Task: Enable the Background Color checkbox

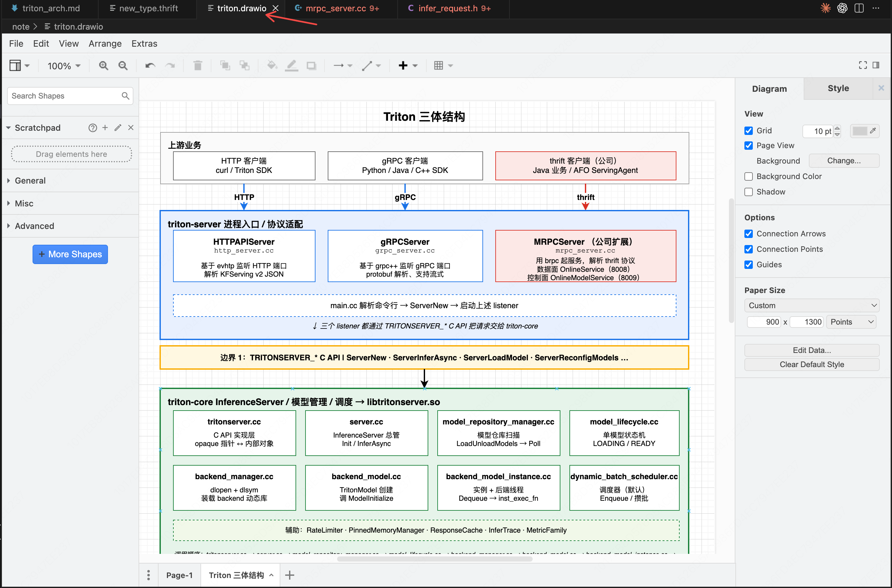Action: tap(748, 176)
